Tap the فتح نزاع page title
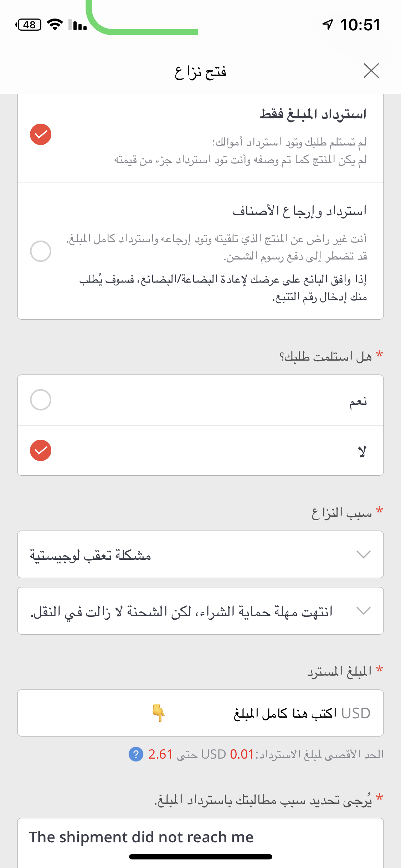This screenshot has width=401, height=868. (200, 71)
